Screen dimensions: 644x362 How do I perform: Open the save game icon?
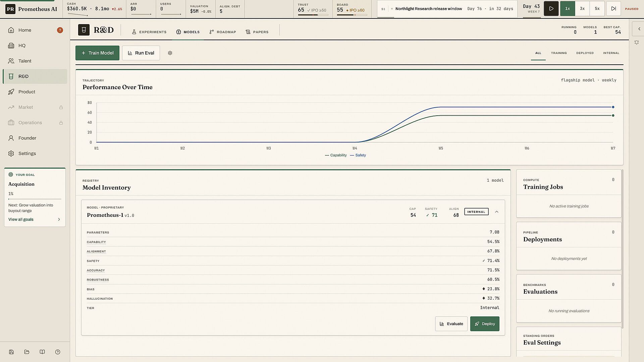[11, 352]
